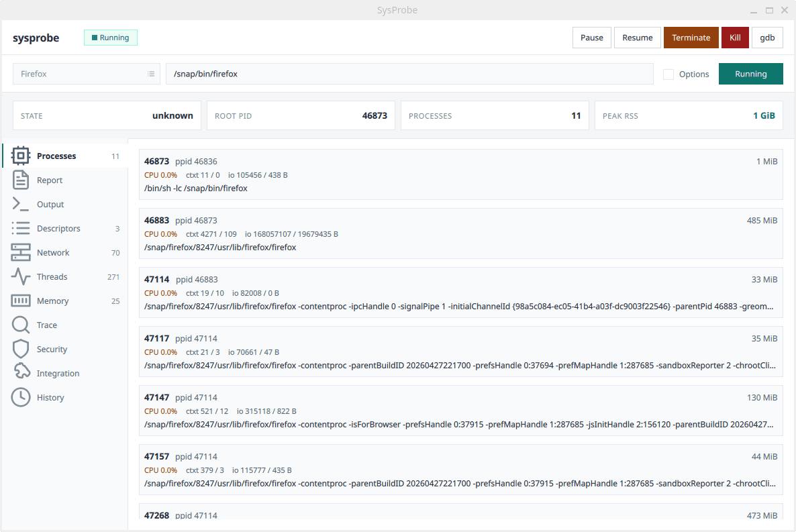Click io 315118 / 822 B text
796x532 pixels.
point(266,411)
